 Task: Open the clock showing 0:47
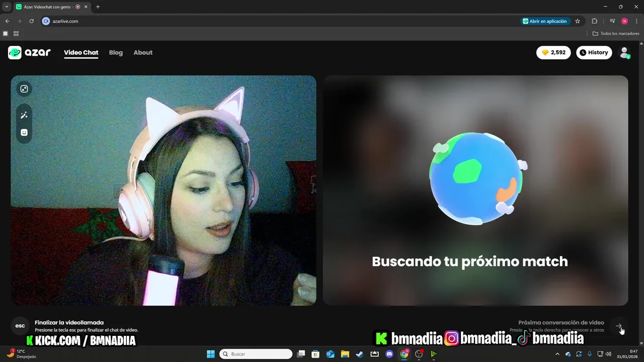[x=626, y=354]
